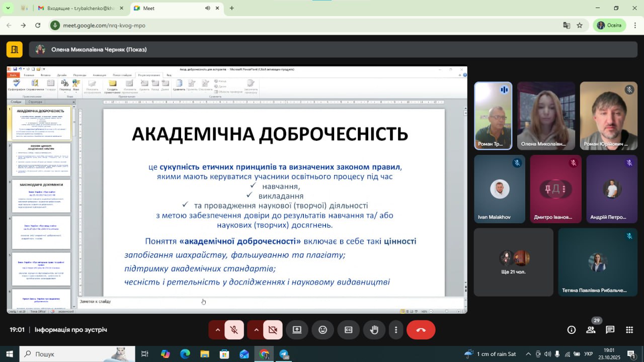Click the share screen icon
The image size is (644, 362).
pyautogui.click(x=297, y=330)
